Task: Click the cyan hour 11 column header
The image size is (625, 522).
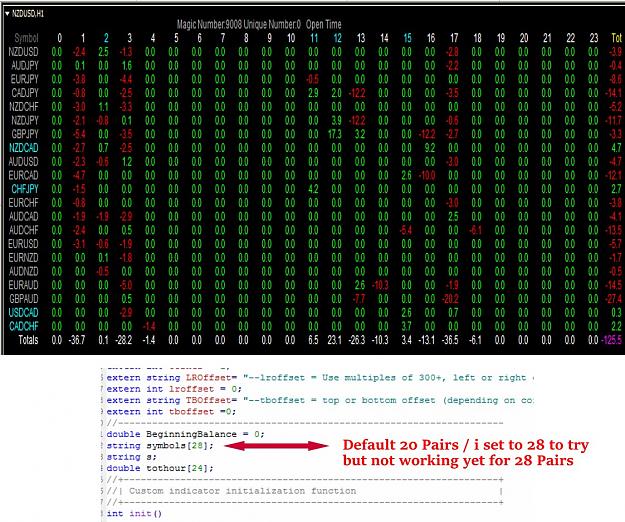Action: (x=314, y=38)
